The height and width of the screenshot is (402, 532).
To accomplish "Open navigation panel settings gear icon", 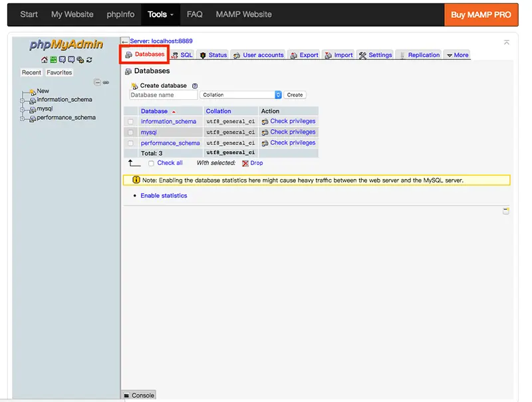I will [80, 60].
